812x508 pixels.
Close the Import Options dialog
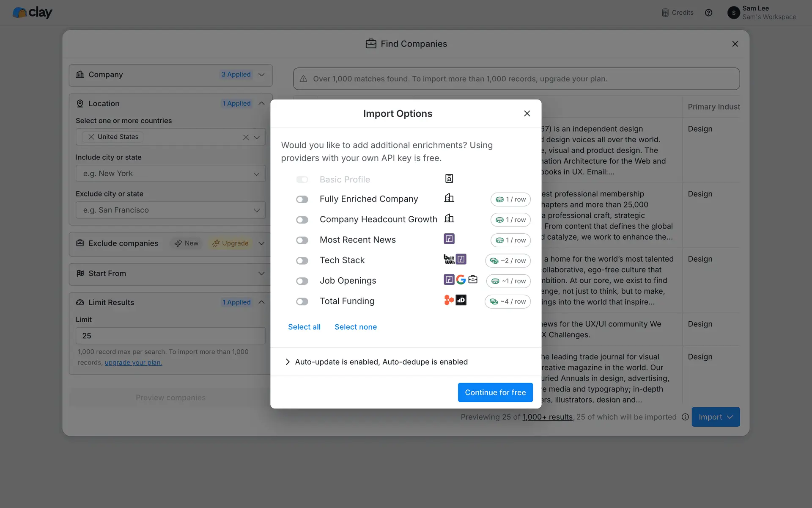pos(527,113)
